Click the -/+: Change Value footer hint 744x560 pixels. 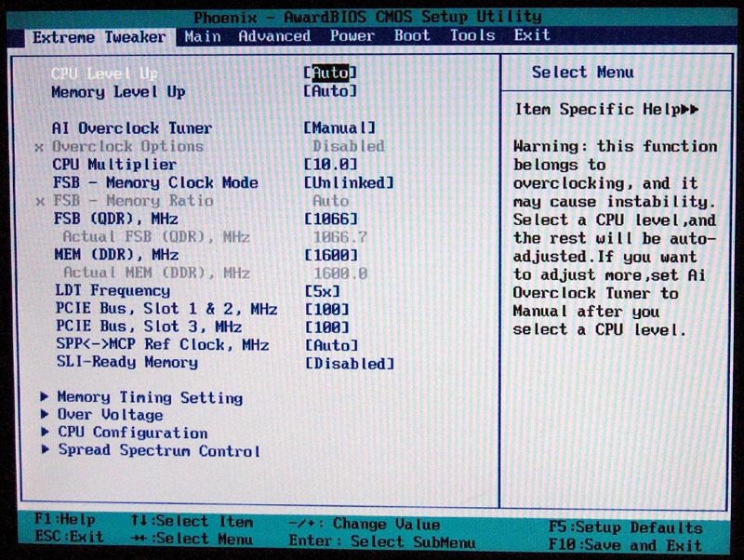[365, 524]
